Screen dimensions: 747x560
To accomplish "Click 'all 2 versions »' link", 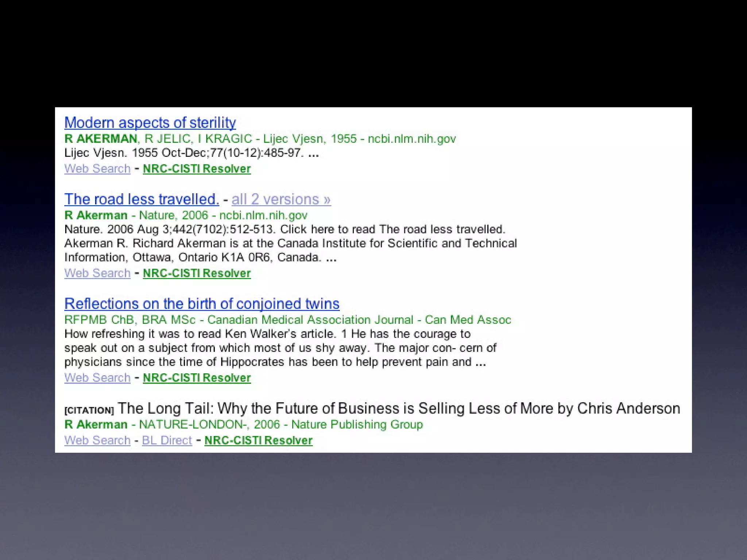I will [281, 199].
